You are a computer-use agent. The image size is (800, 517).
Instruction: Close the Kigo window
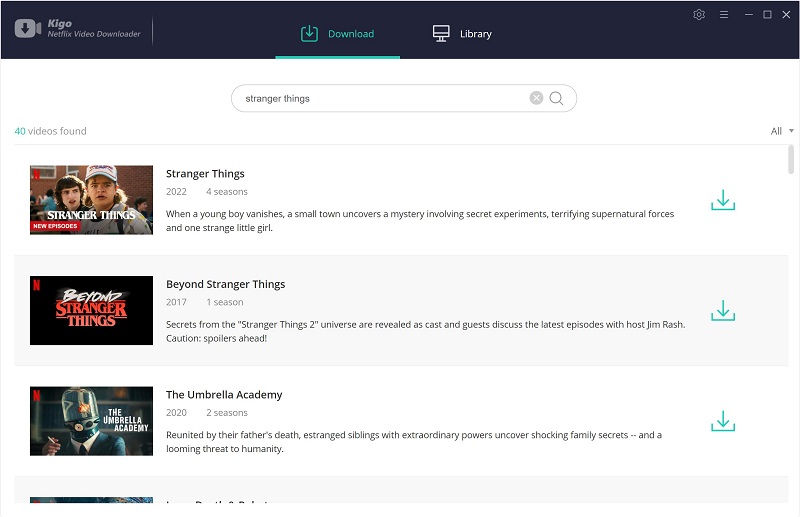(x=786, y=15)
